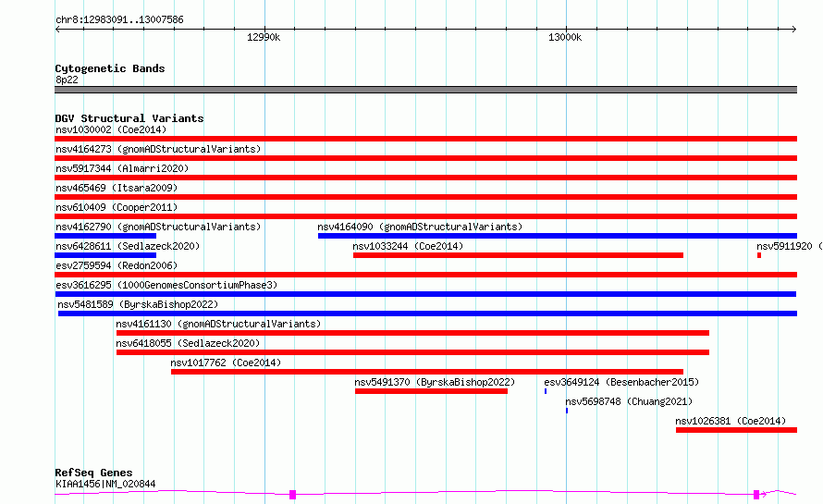Click the KIAA1456|NM_020844 gene label
The height and width of the screenshot is (504, 823).
[x=105, y=484]
